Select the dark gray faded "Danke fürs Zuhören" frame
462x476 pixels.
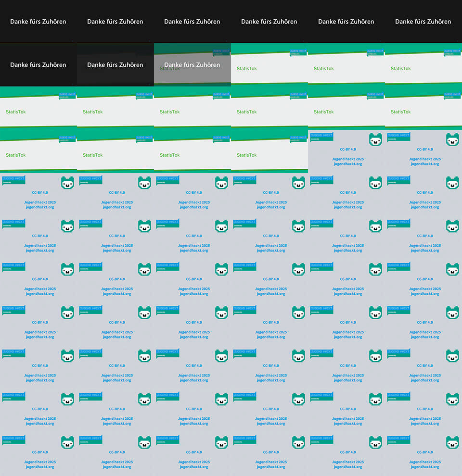115,65
